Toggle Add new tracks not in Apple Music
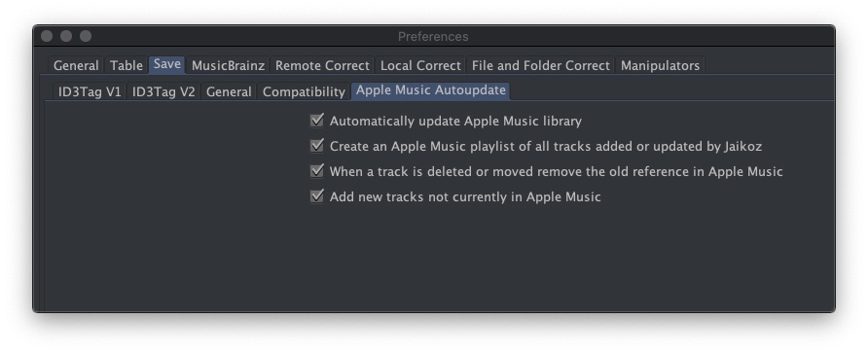The height and width of the screenshot is (353, 868). point(317,195)
